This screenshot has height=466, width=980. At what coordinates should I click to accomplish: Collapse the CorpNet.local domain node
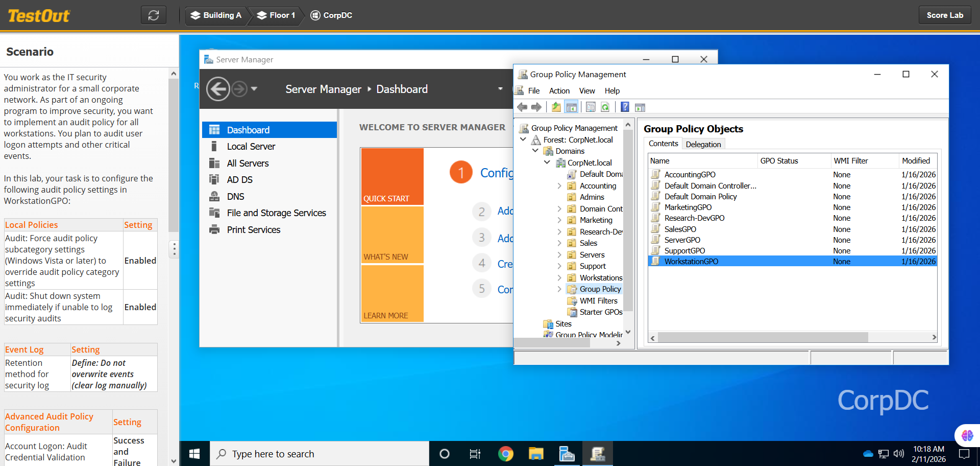click(x=547, y=162)
